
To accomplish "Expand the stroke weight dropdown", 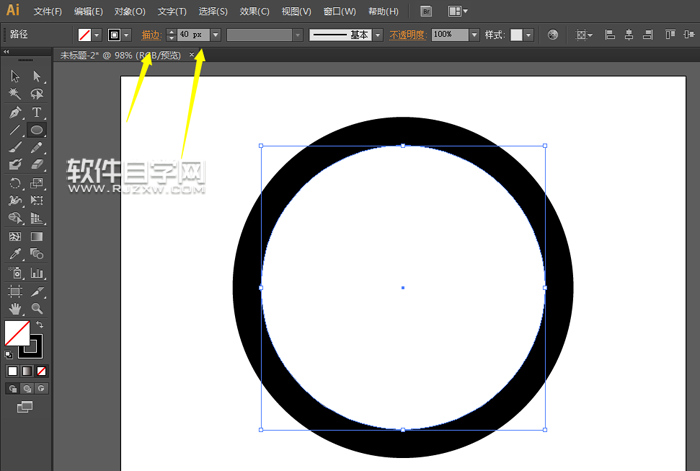I will pos(216,34).
